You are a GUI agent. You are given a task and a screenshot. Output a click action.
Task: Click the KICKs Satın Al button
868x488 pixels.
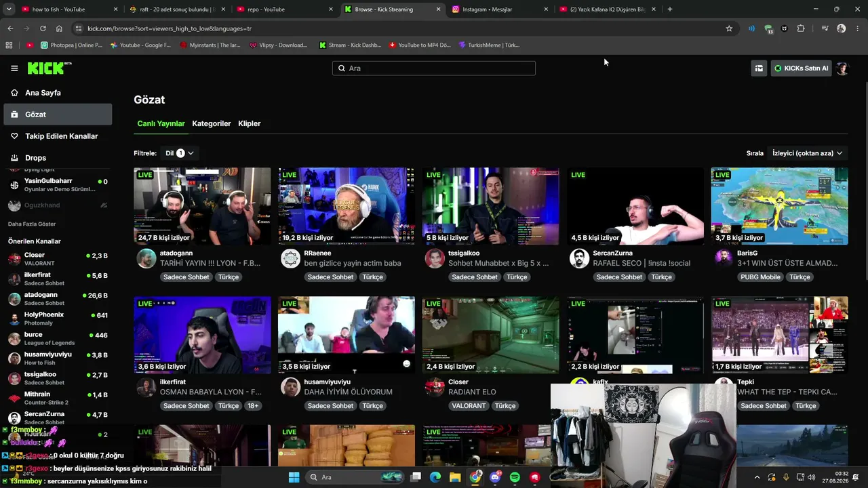[x=802, y=68]
